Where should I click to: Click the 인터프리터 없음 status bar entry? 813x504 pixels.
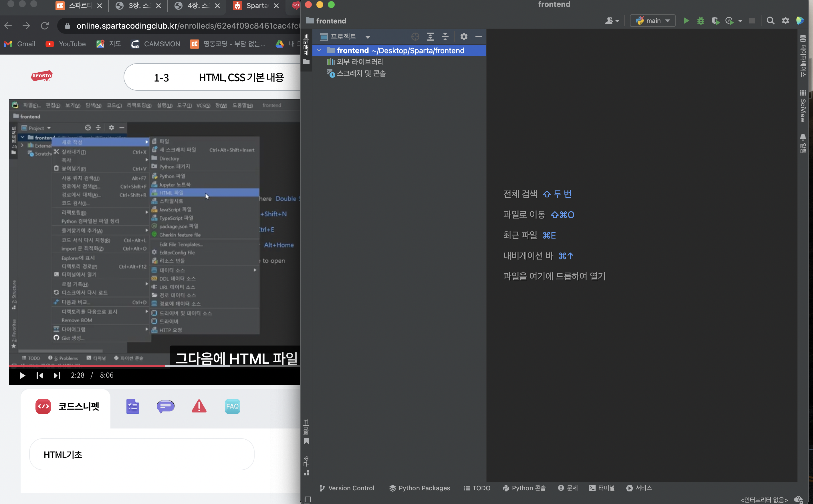click(764, 499)
